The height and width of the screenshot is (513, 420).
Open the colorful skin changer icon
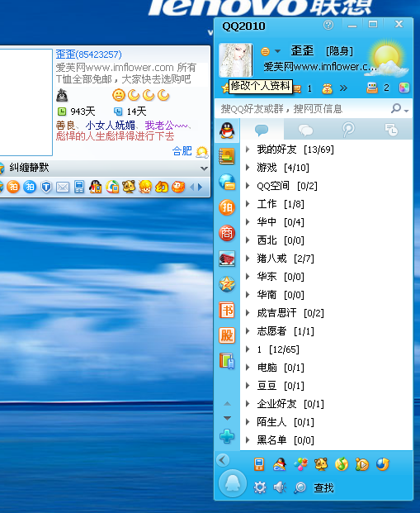(x=404, y=88)
